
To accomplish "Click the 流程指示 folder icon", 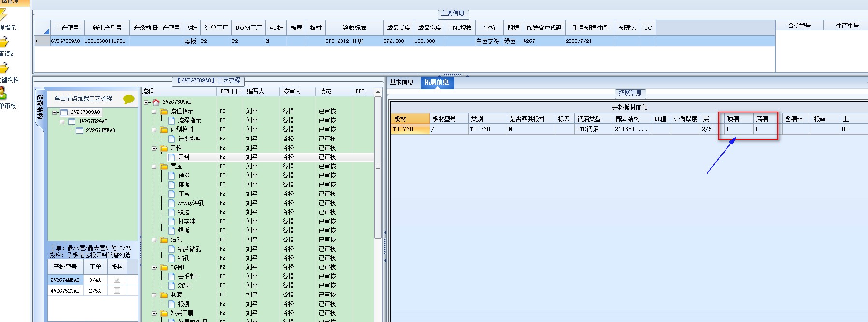I will tap(164, 111).
